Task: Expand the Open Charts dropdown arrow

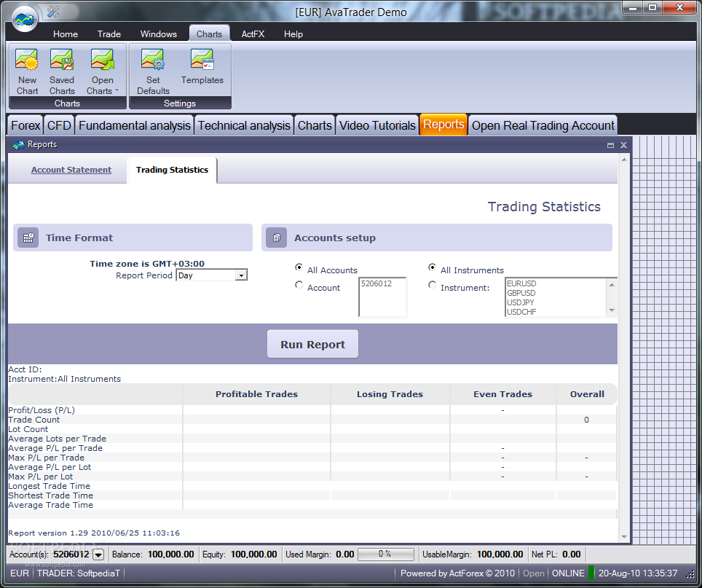Action: (117, 90)
